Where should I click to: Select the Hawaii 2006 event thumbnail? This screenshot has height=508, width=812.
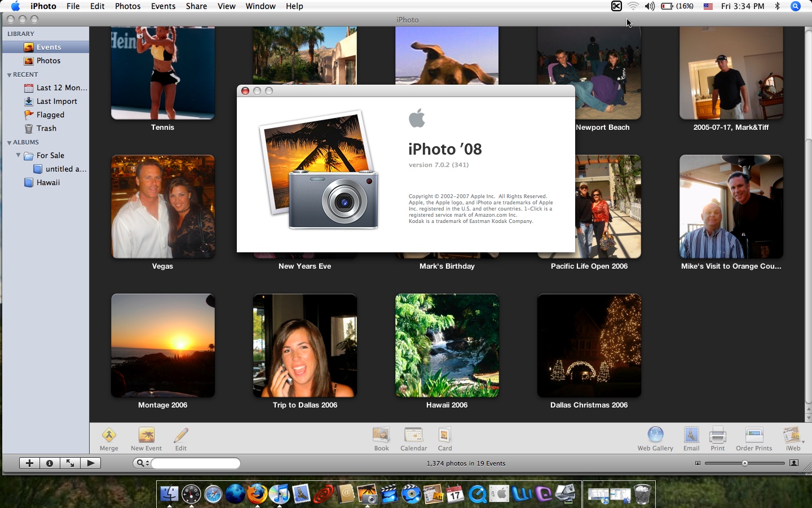pos(447,345)
